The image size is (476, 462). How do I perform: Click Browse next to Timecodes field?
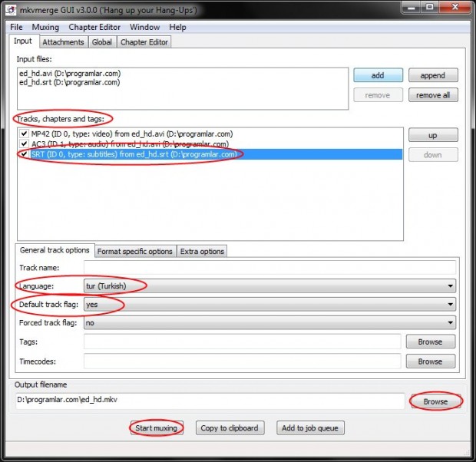point(431,361)
